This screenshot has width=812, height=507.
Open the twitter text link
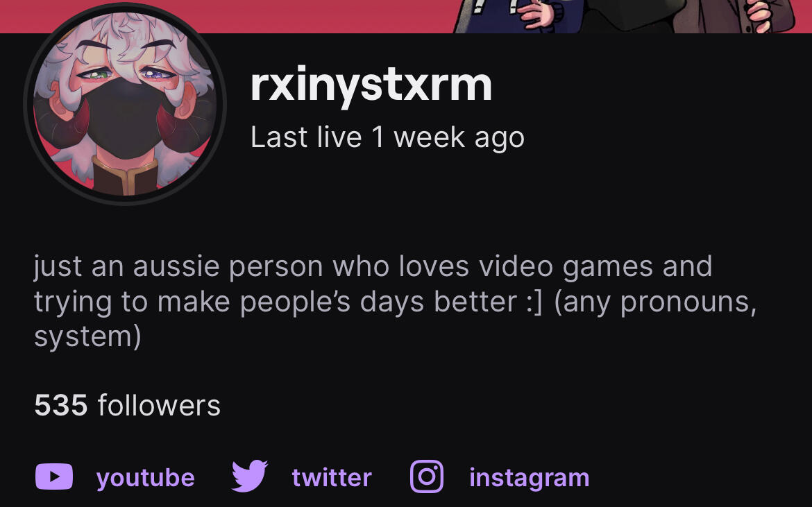[332, 477]
